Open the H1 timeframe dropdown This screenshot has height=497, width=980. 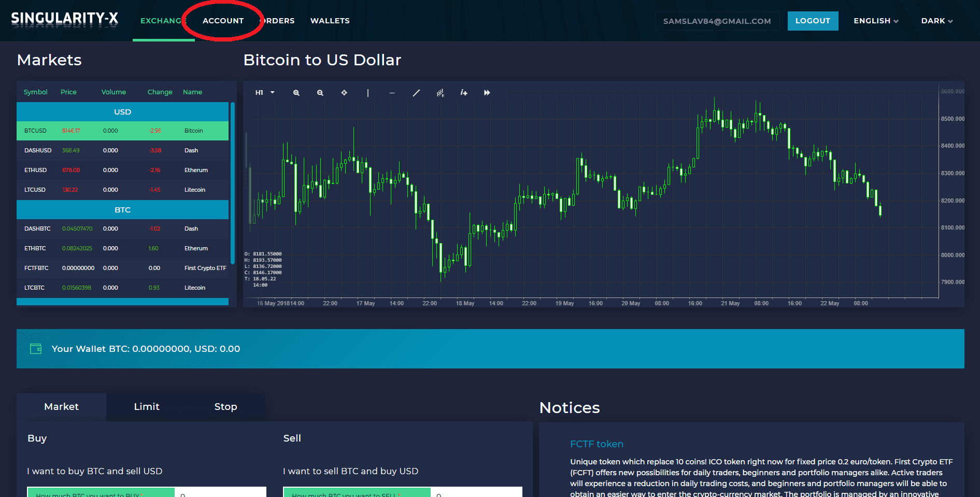[x=265, y=93]
